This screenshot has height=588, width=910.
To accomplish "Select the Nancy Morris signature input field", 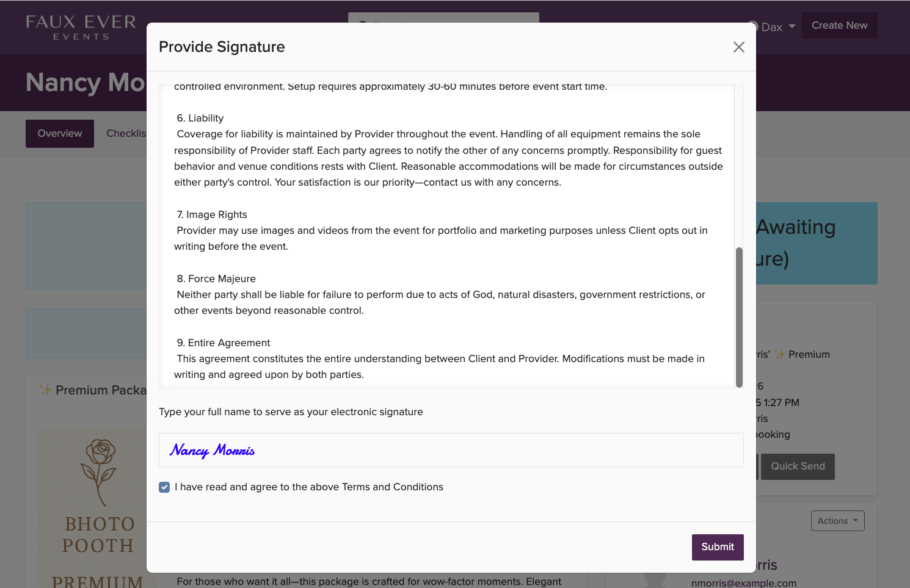I will coord(451,450).
